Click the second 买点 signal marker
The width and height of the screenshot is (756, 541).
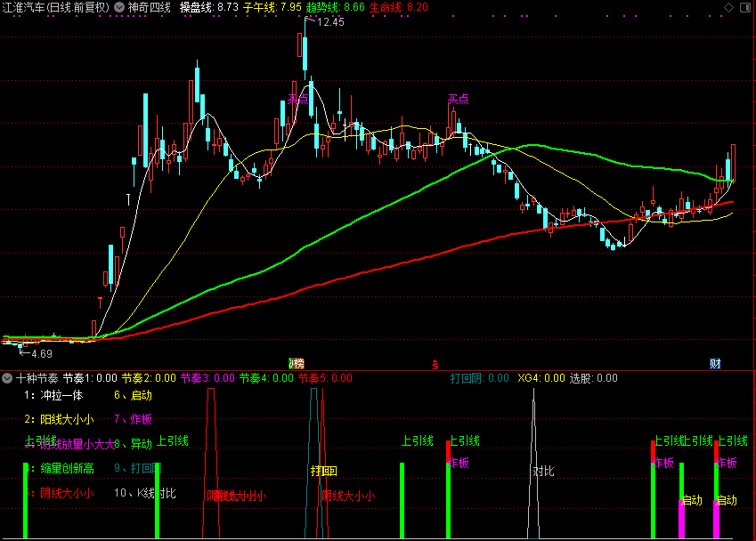point(458,100)
